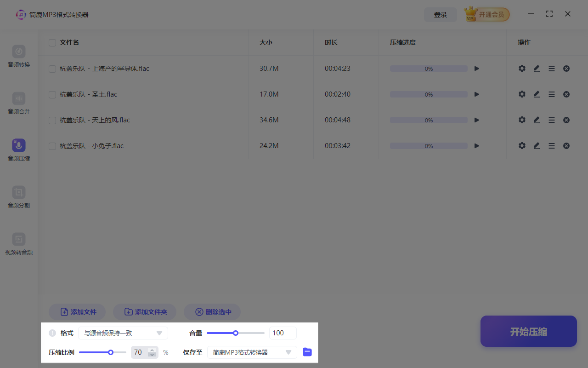Open the 保存至 save location dropdown
Image resolution: width=588 pixels, height=368 pixels.
coord(252,352)
